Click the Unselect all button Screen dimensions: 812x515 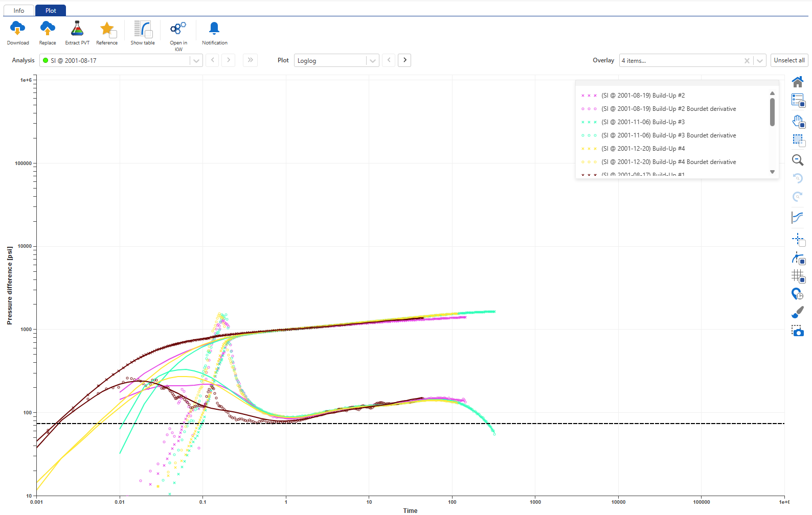[x=789, y=60]
